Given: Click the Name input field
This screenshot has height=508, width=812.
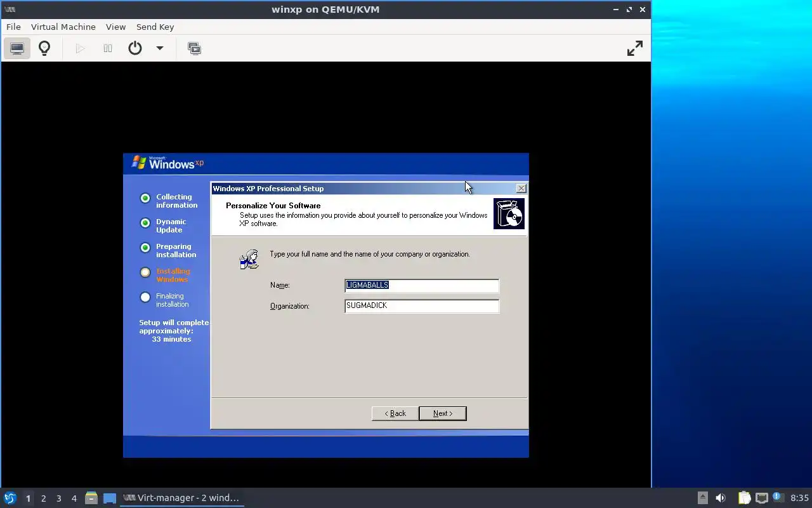Looking at the screenshot, I should pos(422,285).
